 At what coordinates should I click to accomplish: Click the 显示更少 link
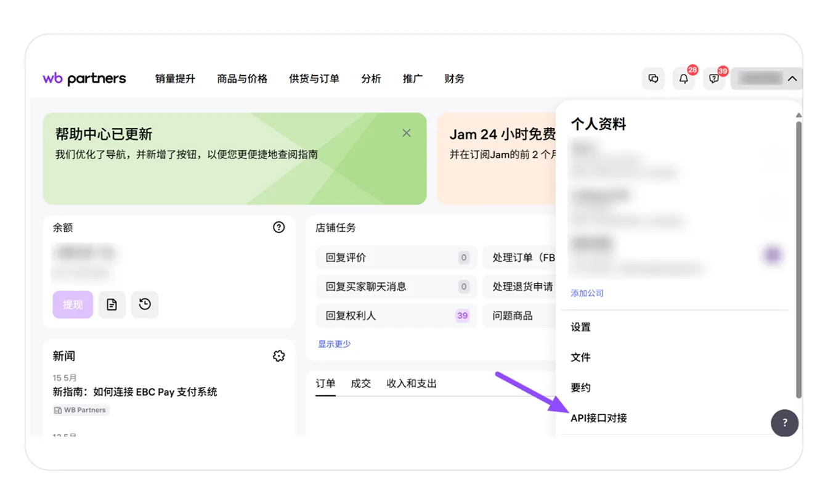coord(335,344)
